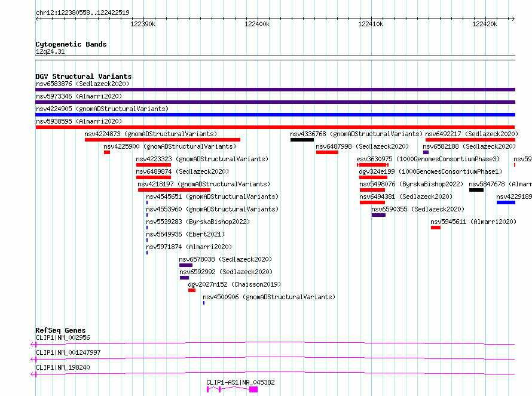
Task: Click the nsv6583876 (Sedlazeck2020) variant label
Action: click(82, 84)
